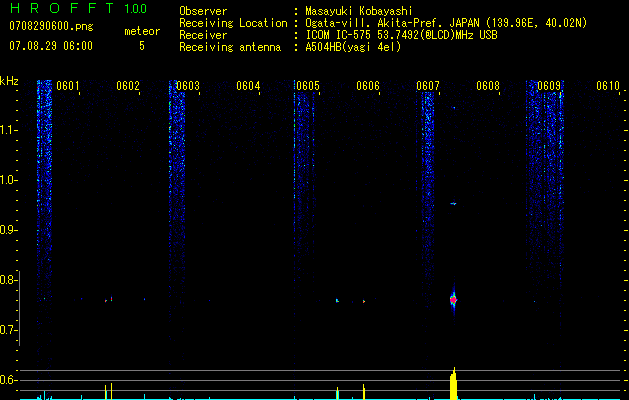Click the 0607 time marker
This screenshot has width=629, height=400.
tap(428, 86)
